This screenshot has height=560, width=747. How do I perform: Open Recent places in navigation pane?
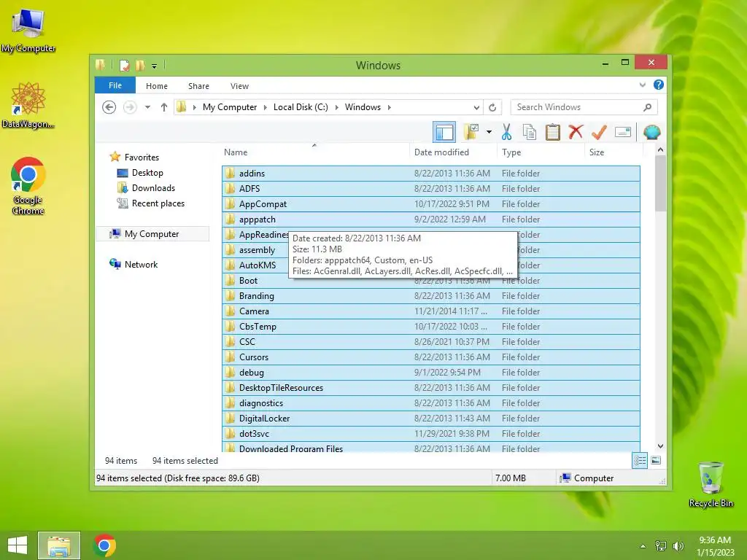pos(158,203)
